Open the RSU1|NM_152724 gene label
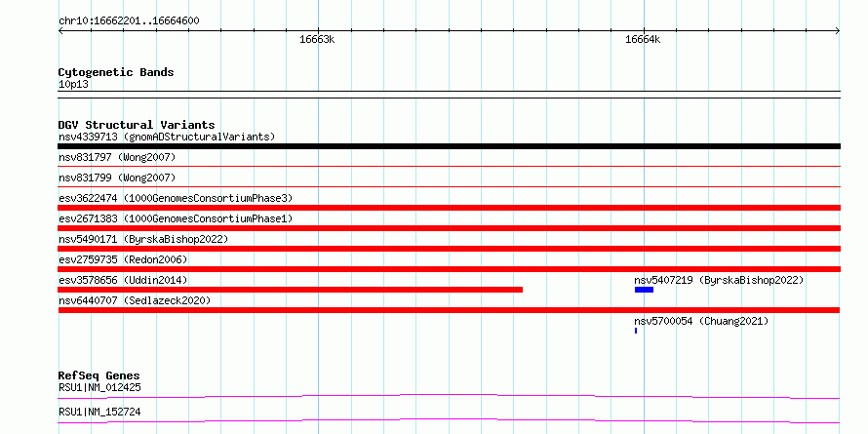 (99, 413)
